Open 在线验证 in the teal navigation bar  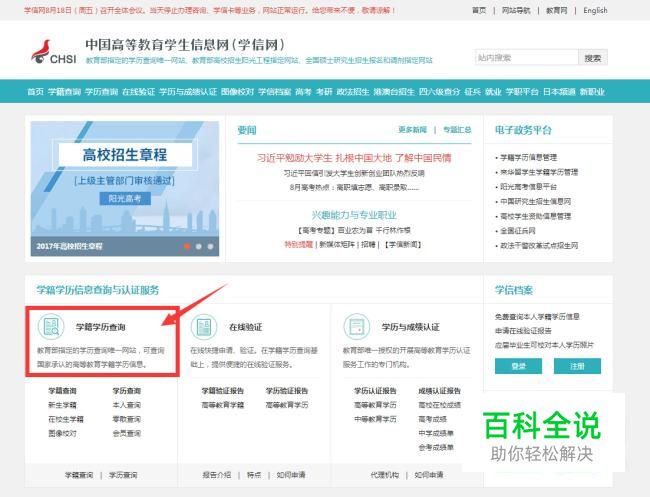[138, 92]
